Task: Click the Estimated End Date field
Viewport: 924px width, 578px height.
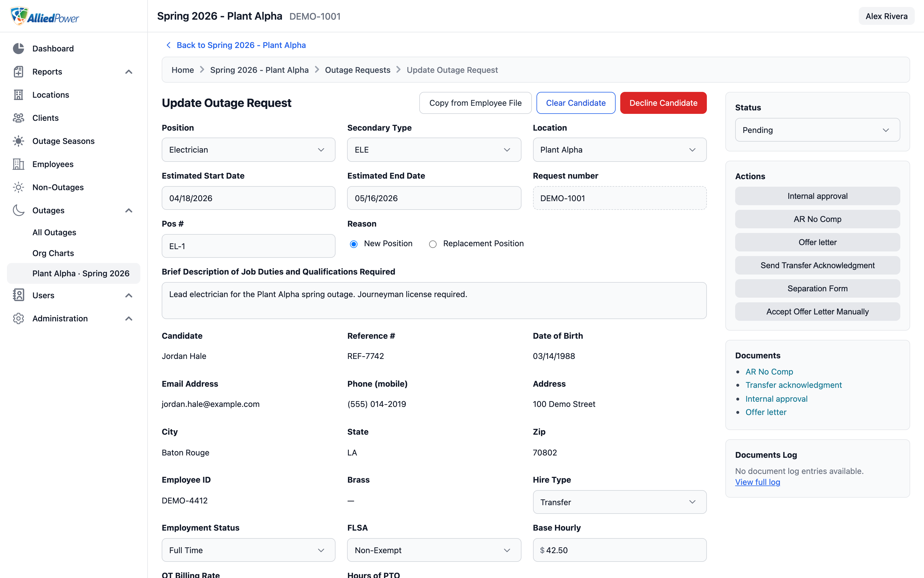Action: 434,198
